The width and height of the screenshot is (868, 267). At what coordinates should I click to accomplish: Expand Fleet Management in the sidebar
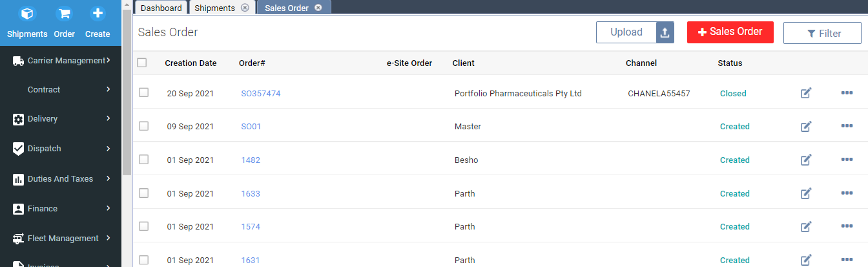point(62,239)
